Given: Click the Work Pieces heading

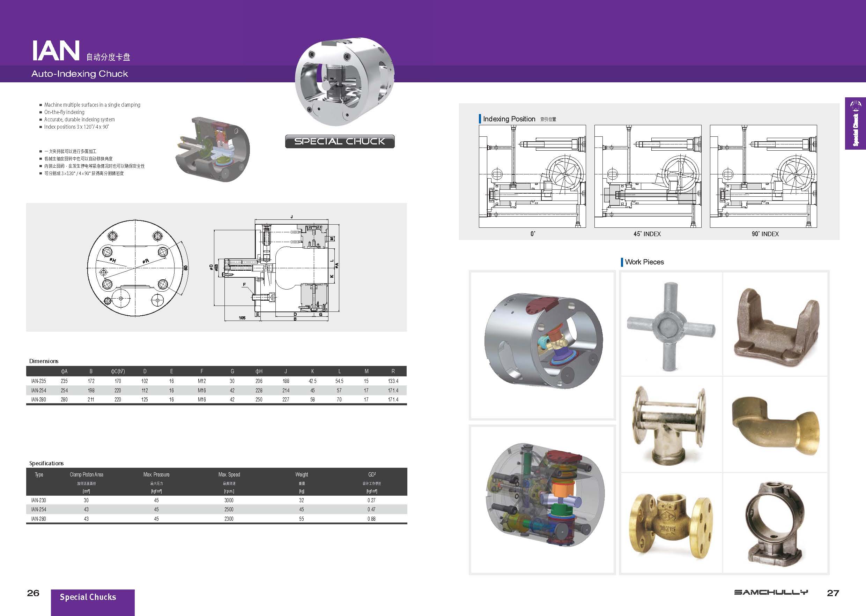Looking at the screenshot, I should point(644,262).
